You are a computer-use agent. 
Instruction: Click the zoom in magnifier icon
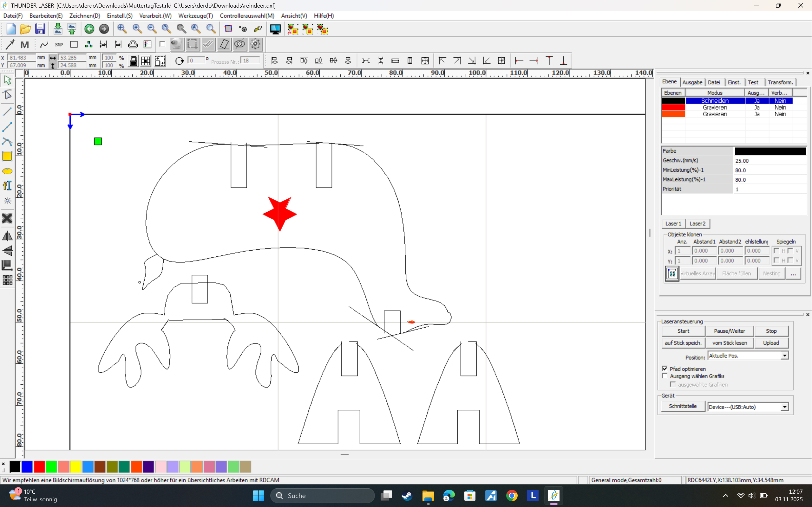click(x=137, y=29)
